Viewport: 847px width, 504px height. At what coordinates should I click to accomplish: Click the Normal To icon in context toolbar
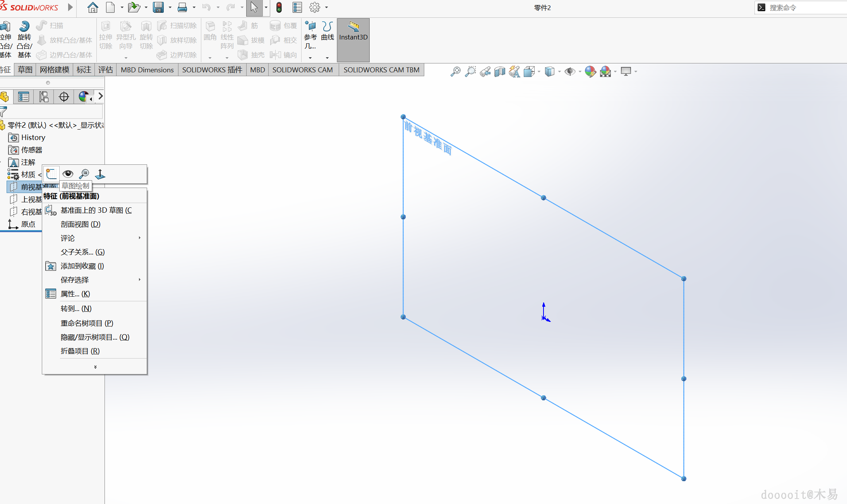[x=100, y=174]
